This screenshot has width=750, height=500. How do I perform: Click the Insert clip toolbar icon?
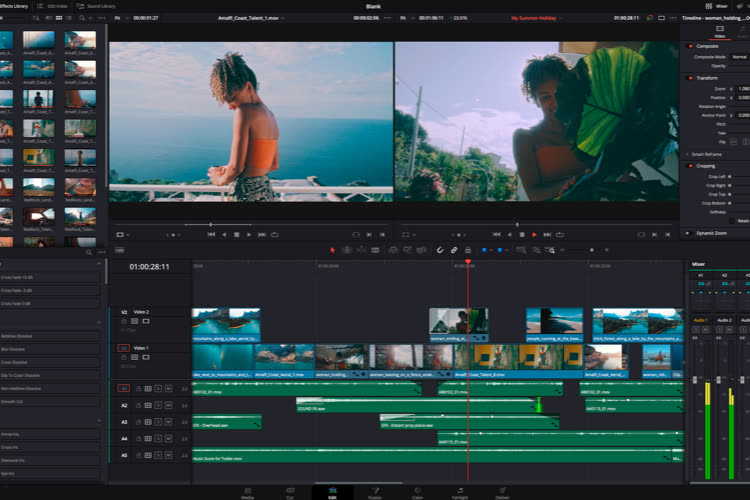click(393, 250)
